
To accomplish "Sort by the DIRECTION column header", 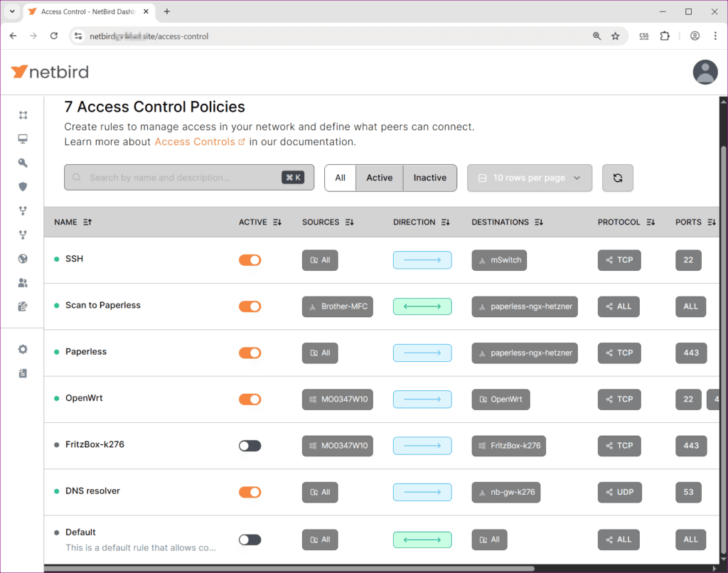I will pyautogui.click(x=421, y=222).
